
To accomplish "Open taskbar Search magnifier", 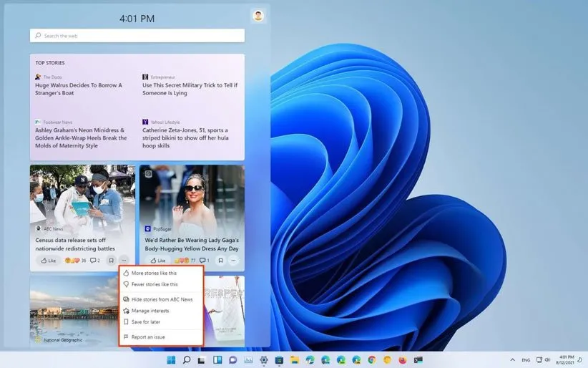I will 187,359.
